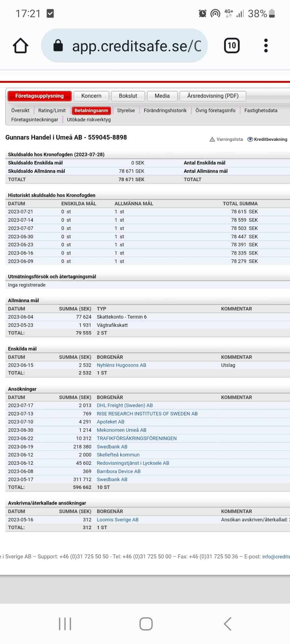This screenshot has height=644, width=290.
Task: Open Utökade riskverktyg sub-tab
Action: pyautogui.click(x=89, y=120)
